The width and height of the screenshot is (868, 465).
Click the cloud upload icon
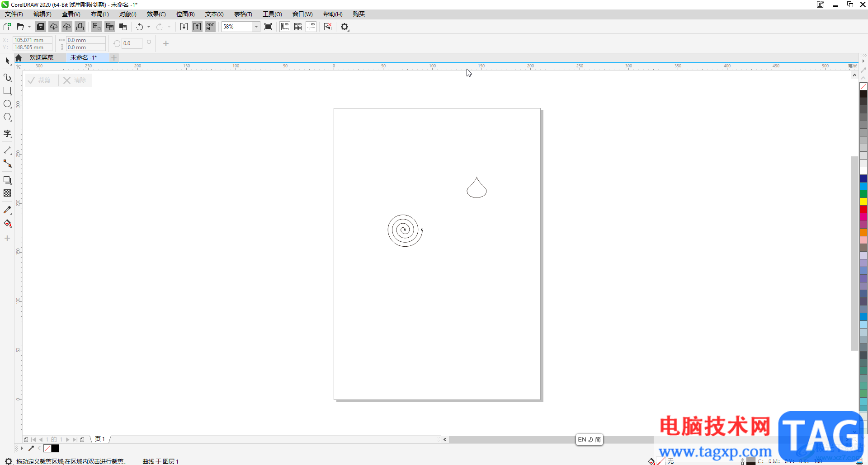point(67,27)
